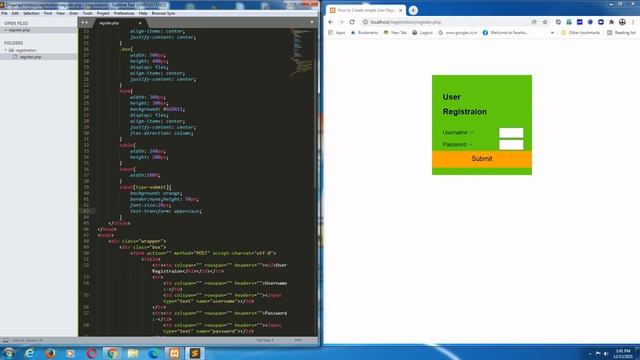Launch Firefox from taskbar
Image resolution: width=640 pixels, height=360 pixels.
tap(50, 353)
